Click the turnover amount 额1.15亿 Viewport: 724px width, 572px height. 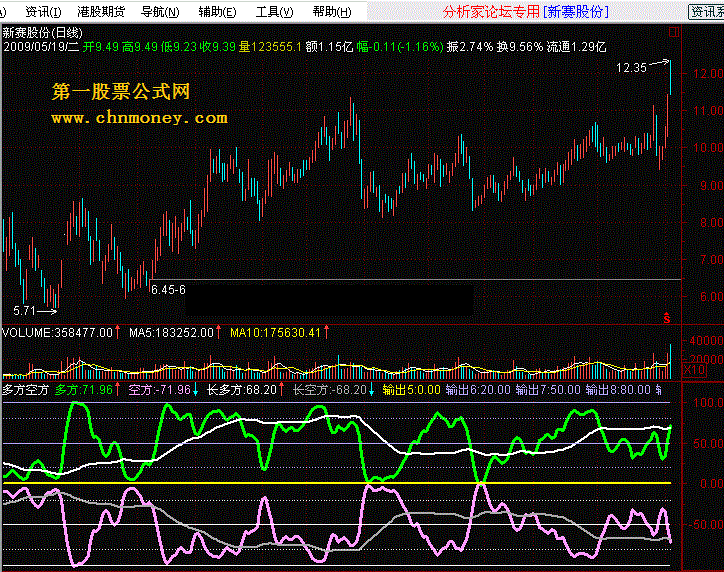coord(329,47)
